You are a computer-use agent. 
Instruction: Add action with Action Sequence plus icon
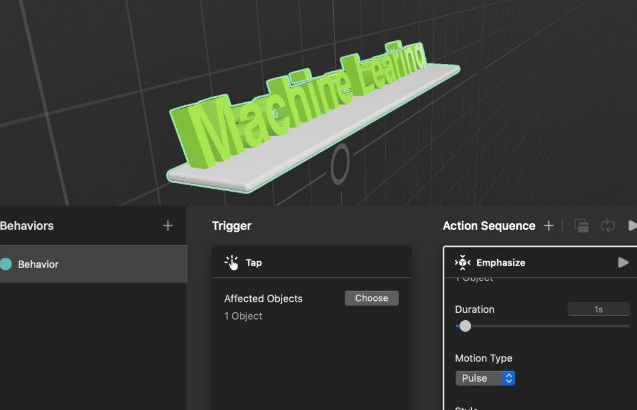tap(548, 226)
